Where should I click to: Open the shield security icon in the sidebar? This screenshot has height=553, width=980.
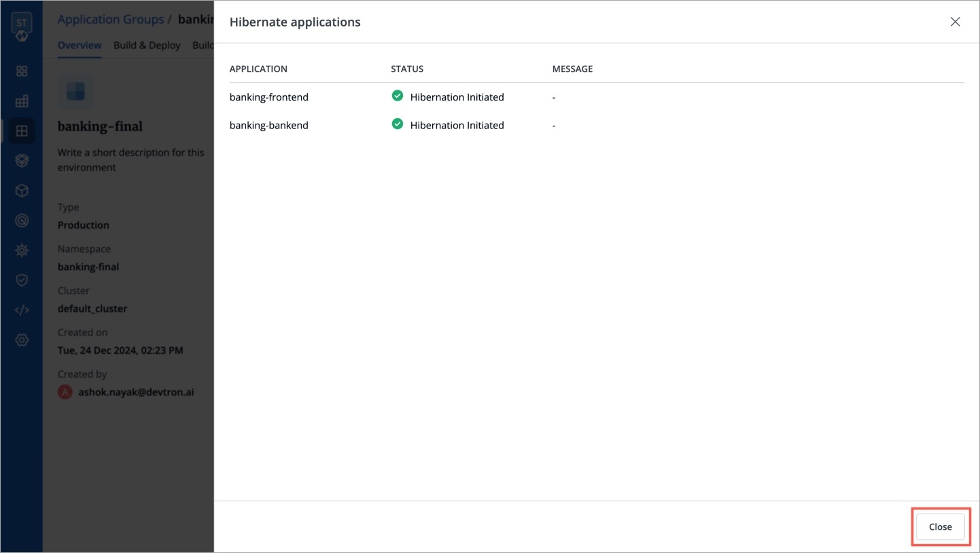pos(22,280)
